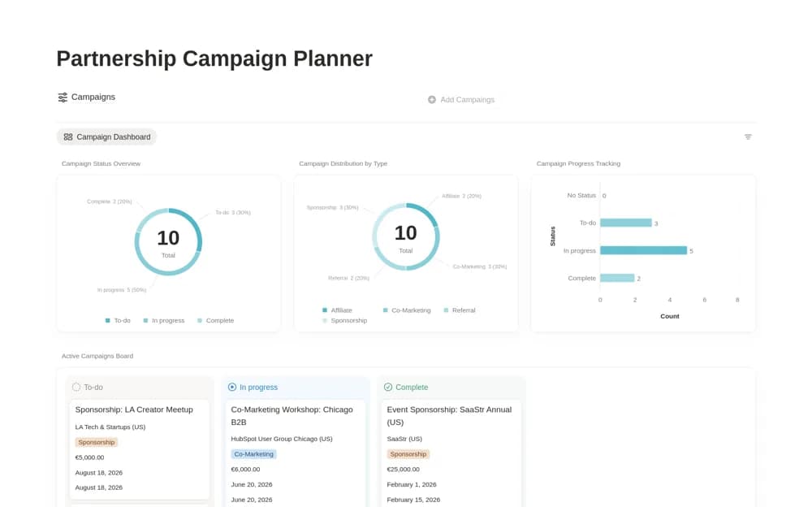Toggle Affiliate legend in Distribution chart

[x=337, y=310]
